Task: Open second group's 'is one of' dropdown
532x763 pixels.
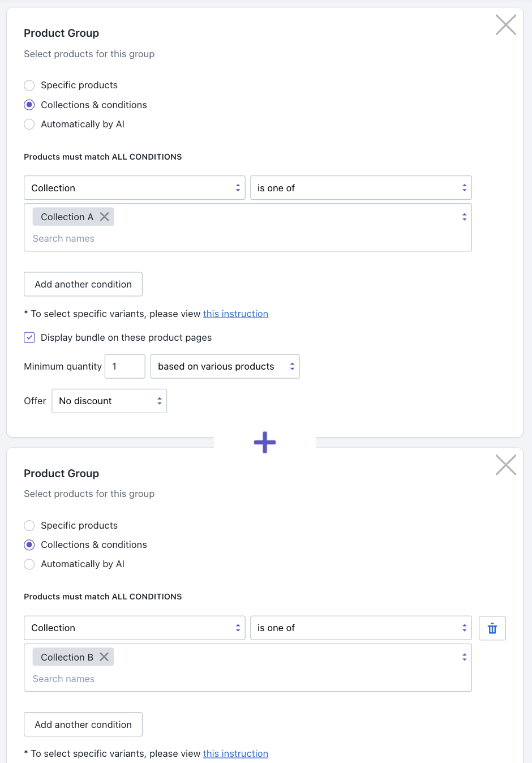Action: pyautogui.click(x=361, y=628)
